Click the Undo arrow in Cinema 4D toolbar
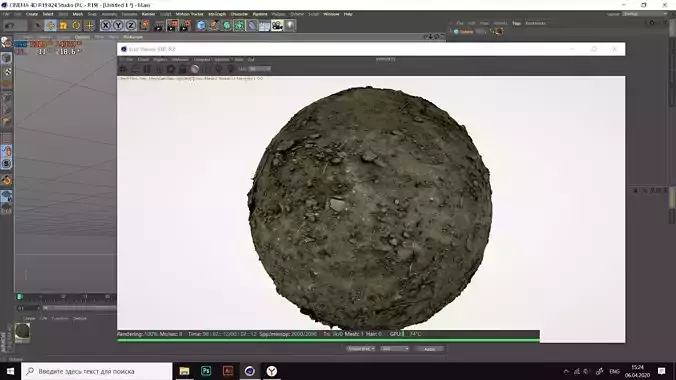This screenshot has height=380, width=676. pos(9,25)
